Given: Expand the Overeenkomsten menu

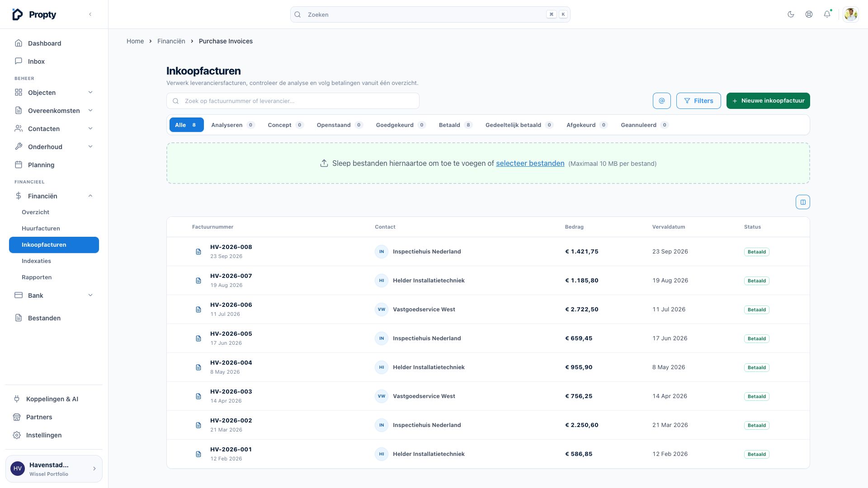Looking at the screenshot, I should [54, 111].
